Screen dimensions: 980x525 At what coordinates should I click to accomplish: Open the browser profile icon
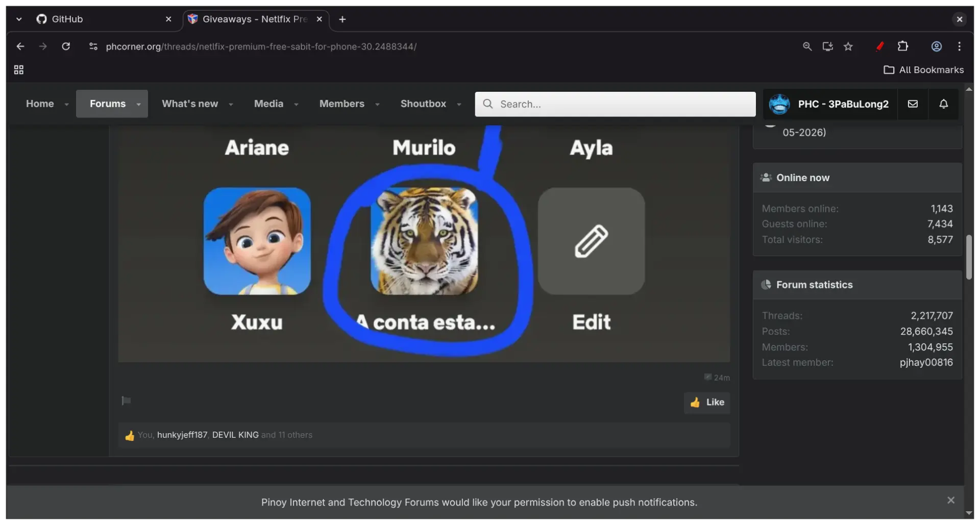[936, 46]
